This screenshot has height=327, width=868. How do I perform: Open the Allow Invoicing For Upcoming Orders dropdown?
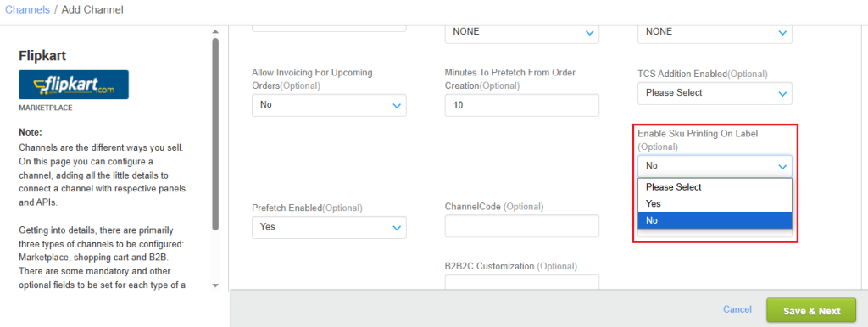tap(329, 105)
